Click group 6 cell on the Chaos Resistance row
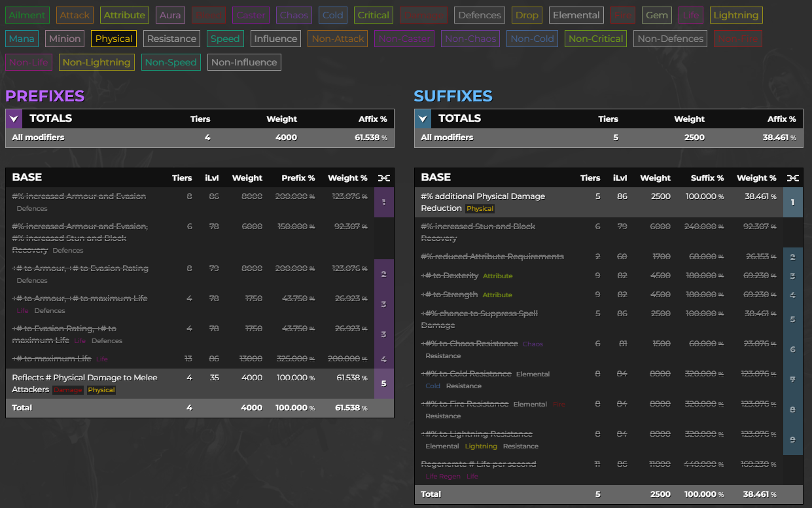 pyautogui.click(x=793, y=350)
